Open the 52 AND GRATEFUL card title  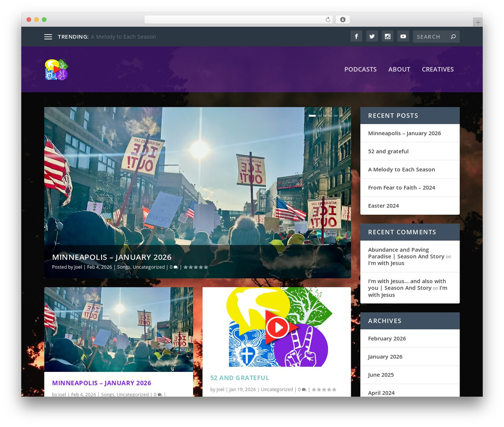click(240, 378)
